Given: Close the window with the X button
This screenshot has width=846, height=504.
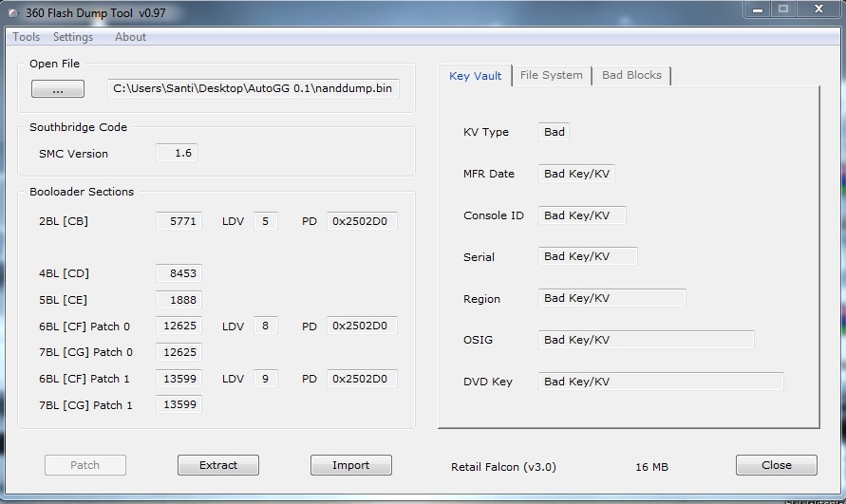Looking at the screenshot, I should coord(818,9).
